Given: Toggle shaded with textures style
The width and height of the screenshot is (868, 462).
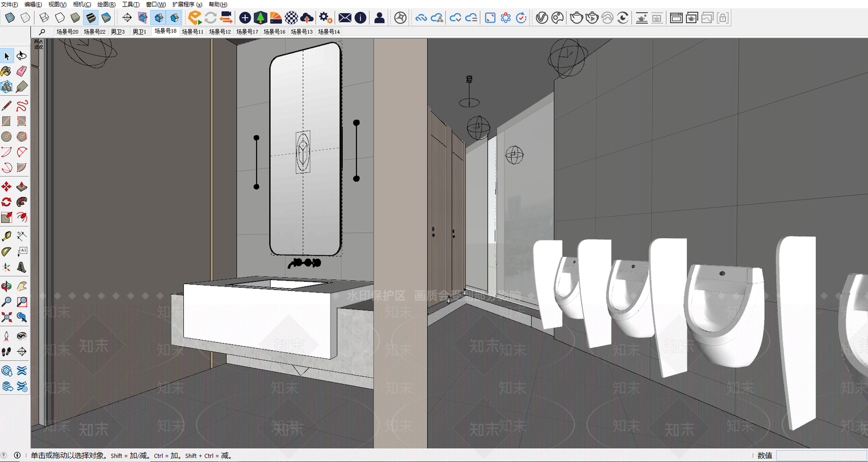Looking at the screenshot, I should pos(91,18).
